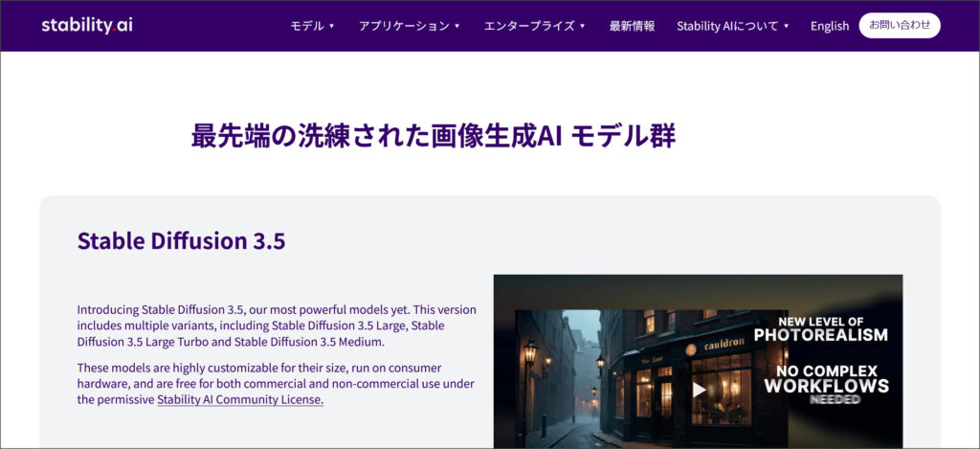Viewport: 980px width, 449px height.
Task: Open the Stability AI Community License link
Action: click(x=240, y=400)
